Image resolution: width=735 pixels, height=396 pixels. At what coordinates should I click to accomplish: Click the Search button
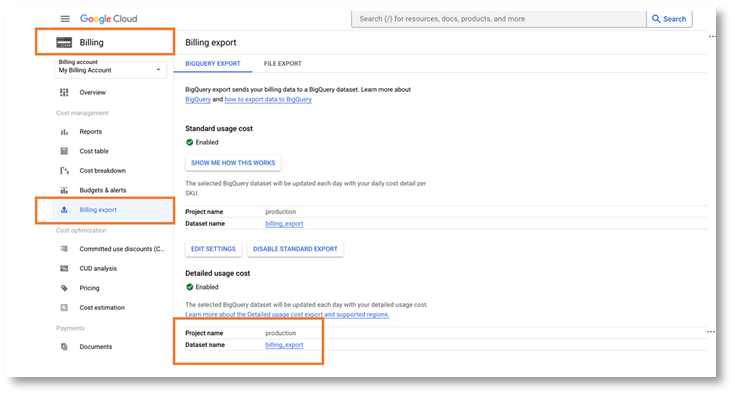[669, 19]
